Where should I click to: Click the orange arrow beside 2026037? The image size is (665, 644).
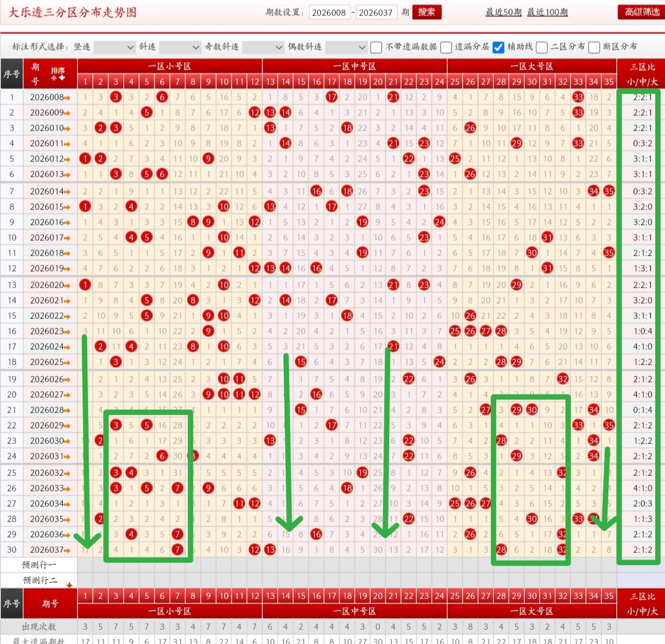(67, 551)
